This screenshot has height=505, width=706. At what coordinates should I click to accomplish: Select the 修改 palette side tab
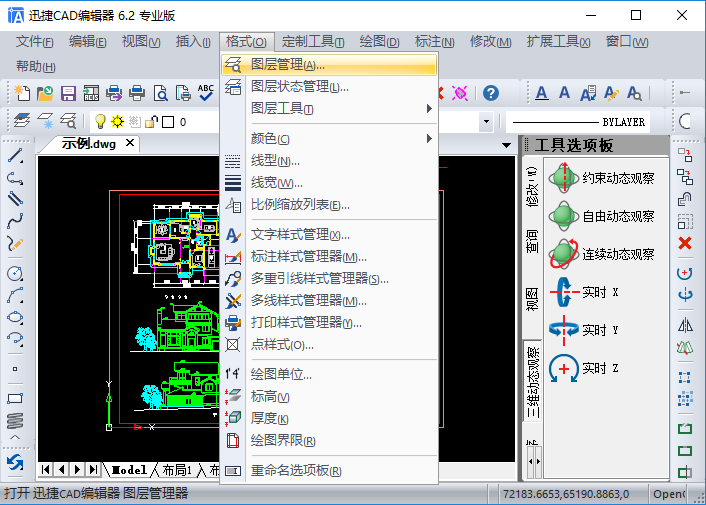pyautogui.click(x=532, y=186)
